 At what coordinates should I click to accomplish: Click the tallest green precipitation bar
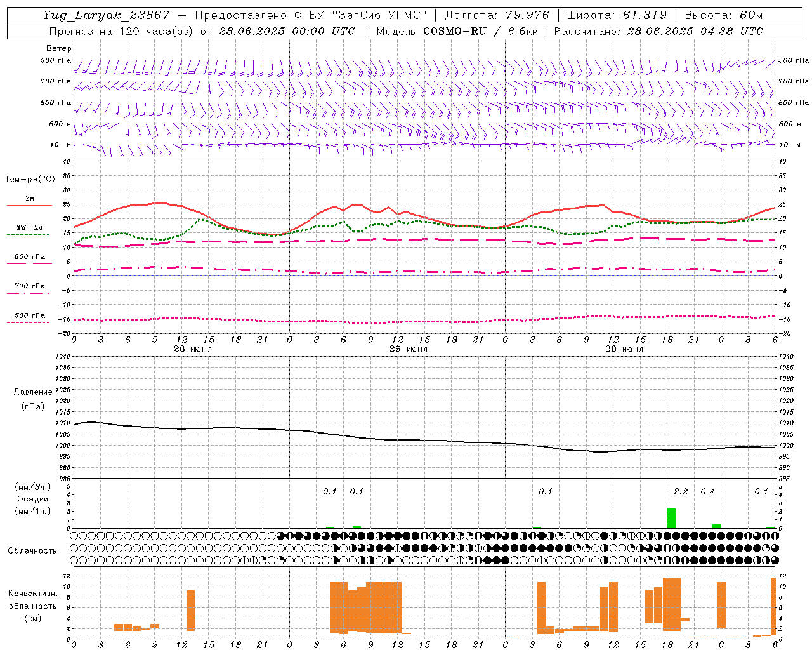[671, 518]
